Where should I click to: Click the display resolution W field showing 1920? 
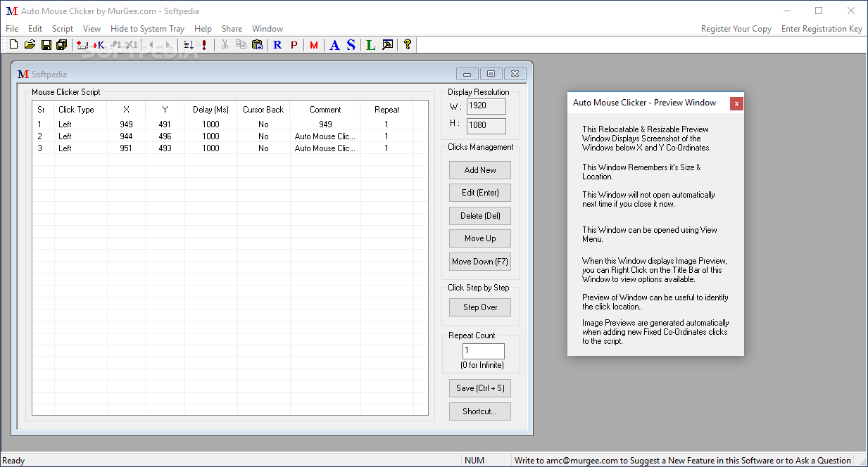(x=486, y=107)
